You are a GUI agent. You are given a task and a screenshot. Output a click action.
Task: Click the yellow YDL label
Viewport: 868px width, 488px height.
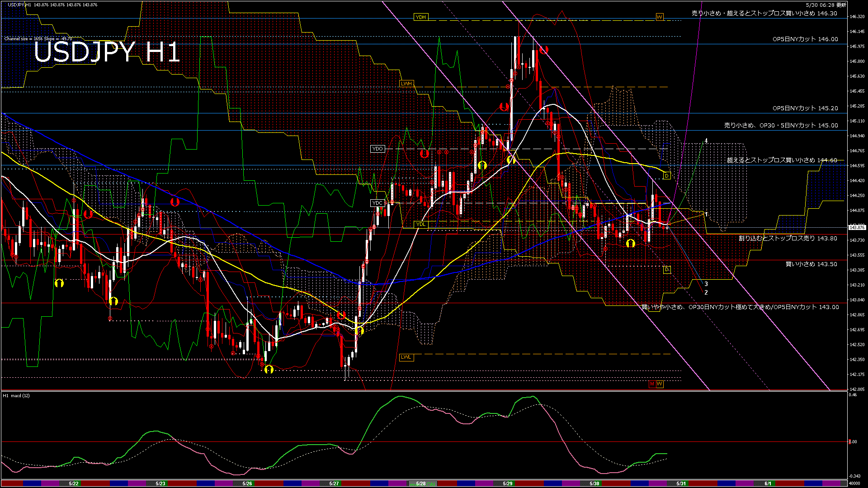click(420, 224)
